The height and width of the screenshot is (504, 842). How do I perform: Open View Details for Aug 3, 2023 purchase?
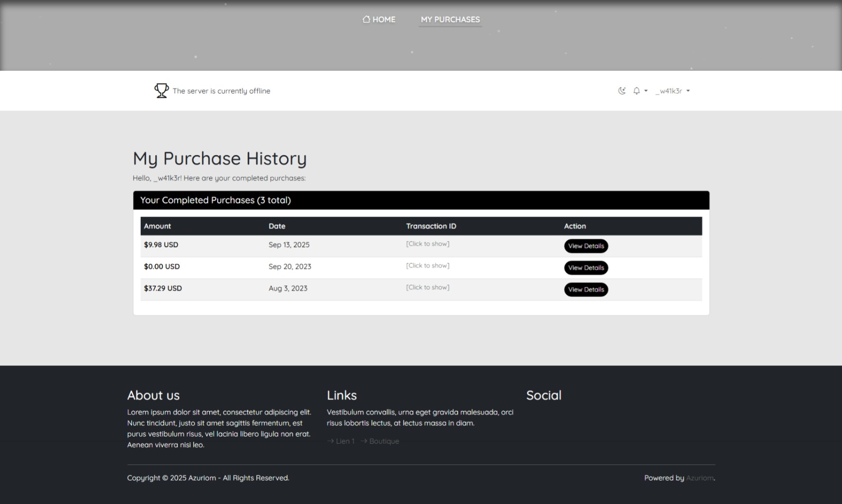(586, 289)
